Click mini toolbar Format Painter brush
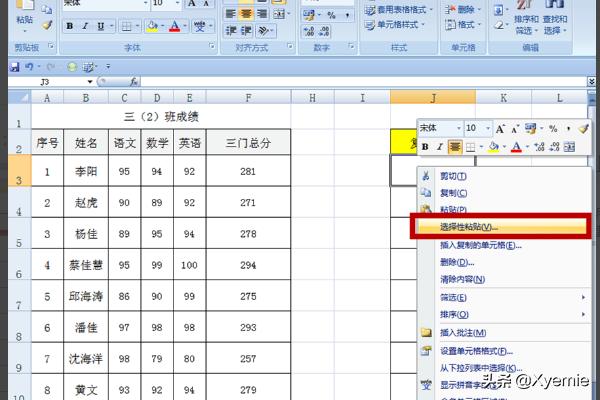The image size is (600, 400). [x=583, y=129]
